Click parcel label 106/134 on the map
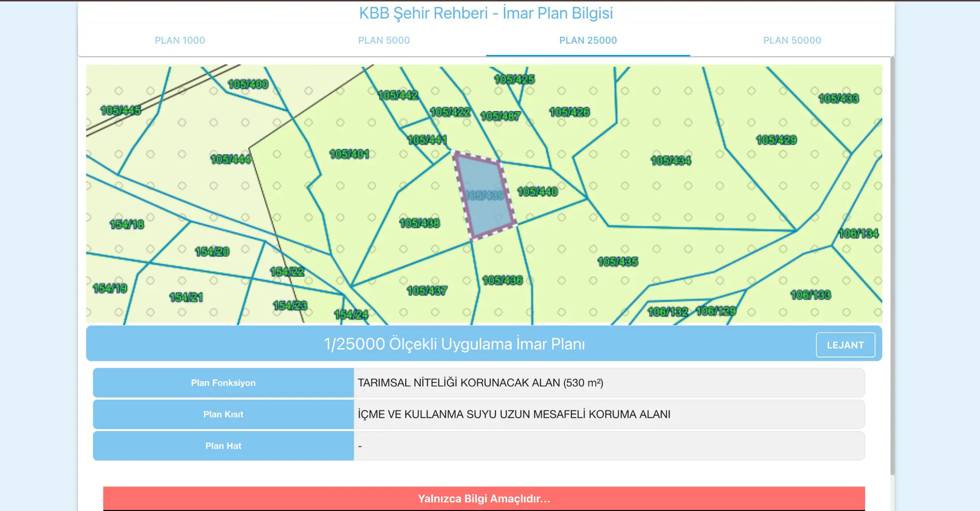Screen dimensions: 980x511 click(858, 233)
